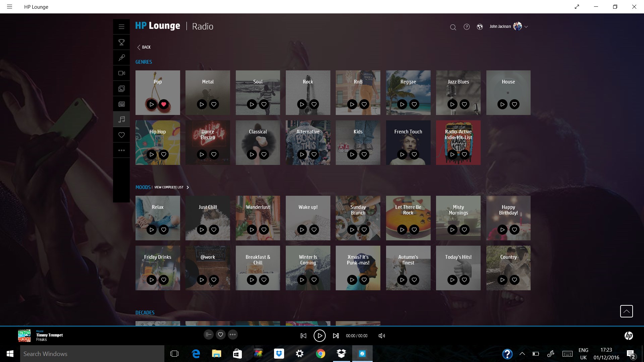Play the Wake up! mood station

(x=302, y=230)
